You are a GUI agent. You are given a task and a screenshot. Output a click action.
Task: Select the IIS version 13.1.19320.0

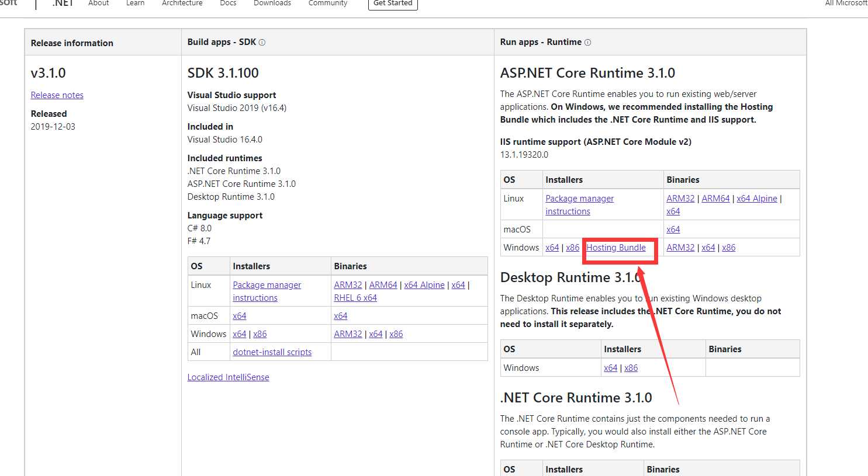point(524,155)
